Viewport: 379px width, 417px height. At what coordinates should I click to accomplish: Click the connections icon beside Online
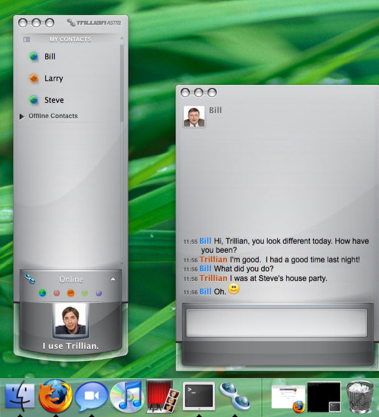tap(30, 279)
